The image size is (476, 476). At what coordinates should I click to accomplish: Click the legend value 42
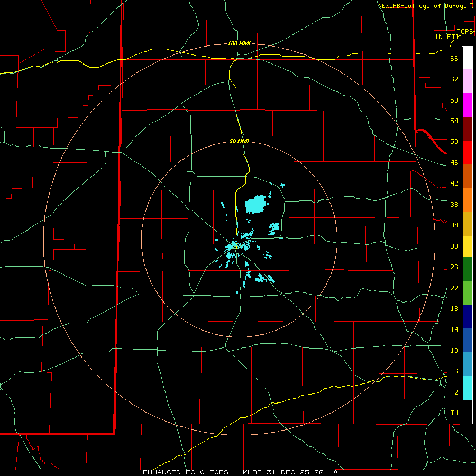[454, 184]
